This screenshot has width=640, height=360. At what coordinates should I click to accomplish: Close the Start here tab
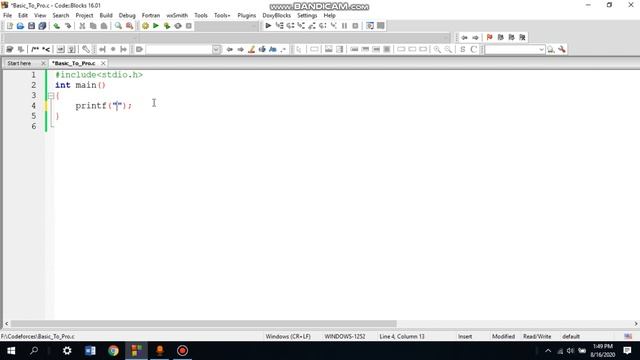[43, 63]
